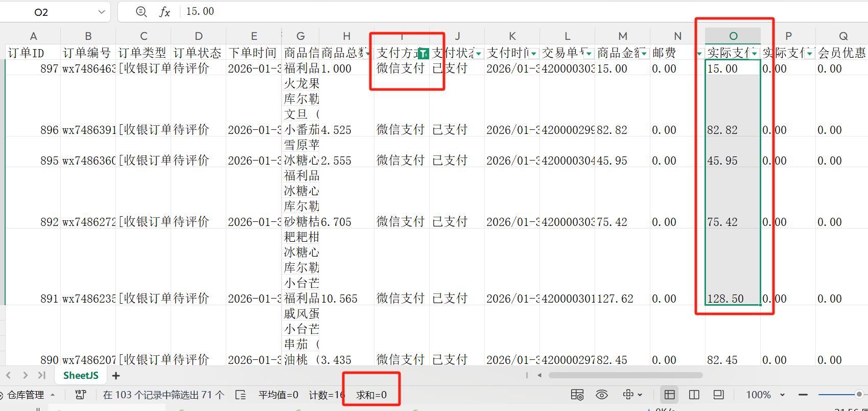Screen dimensions: 868x411
Task: Click the 订单编号 header cell
Action: pyautogui.click(x=88, y=53)
